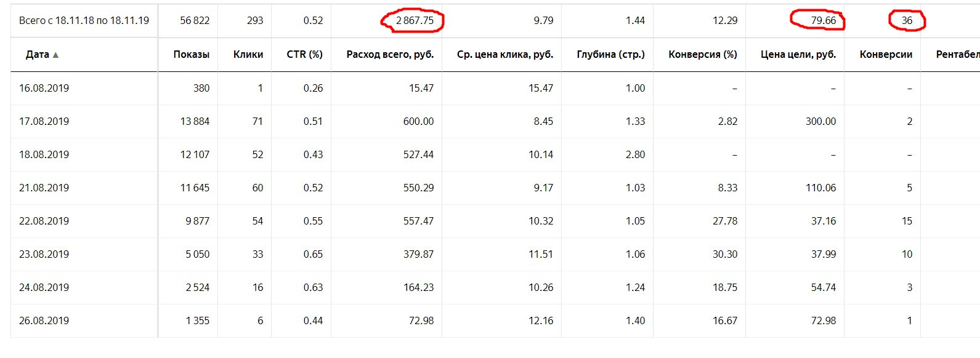
Task: Click the 18.08.2019 date cell
Action: (44, 154)
